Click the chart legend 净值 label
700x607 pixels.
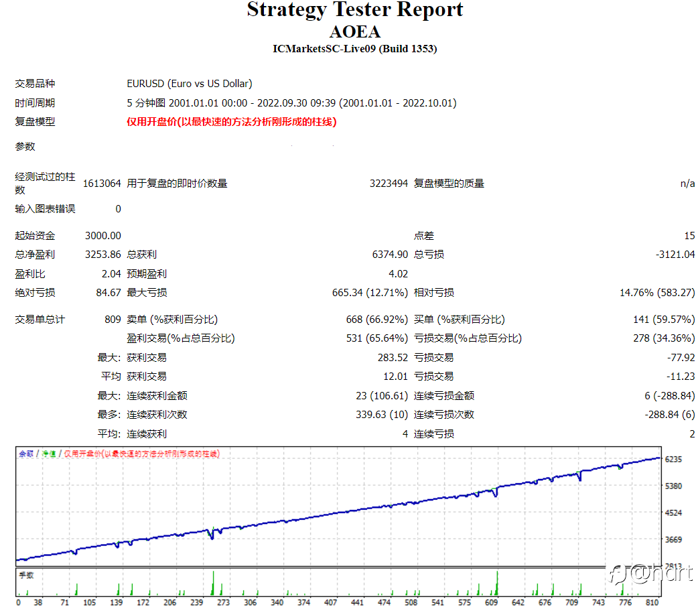click(49, 454)
